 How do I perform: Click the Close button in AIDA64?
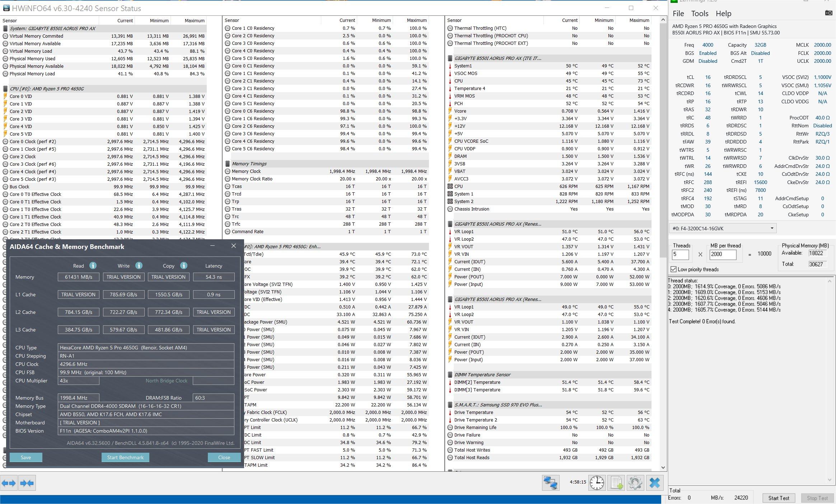pyautogui.click(x=224, y=457)
